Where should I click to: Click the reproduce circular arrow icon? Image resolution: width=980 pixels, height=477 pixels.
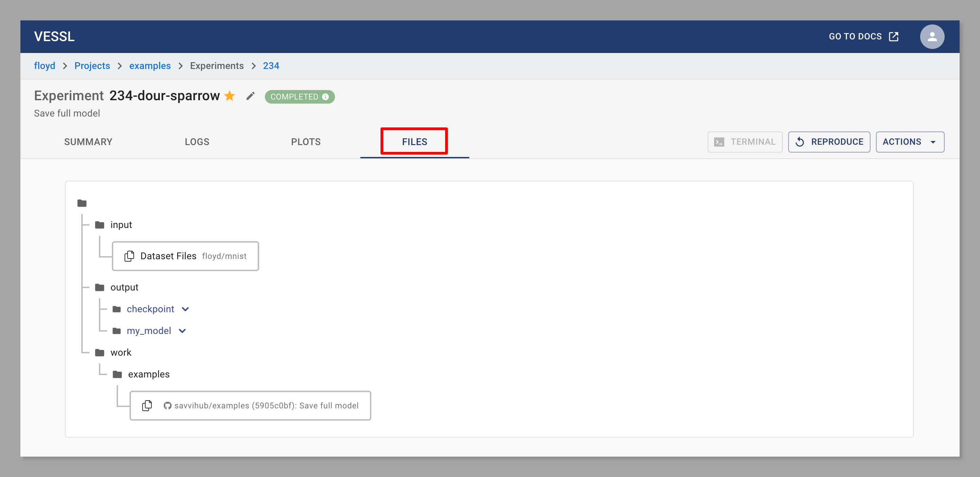pyautogui.click(x=800, y=142)
